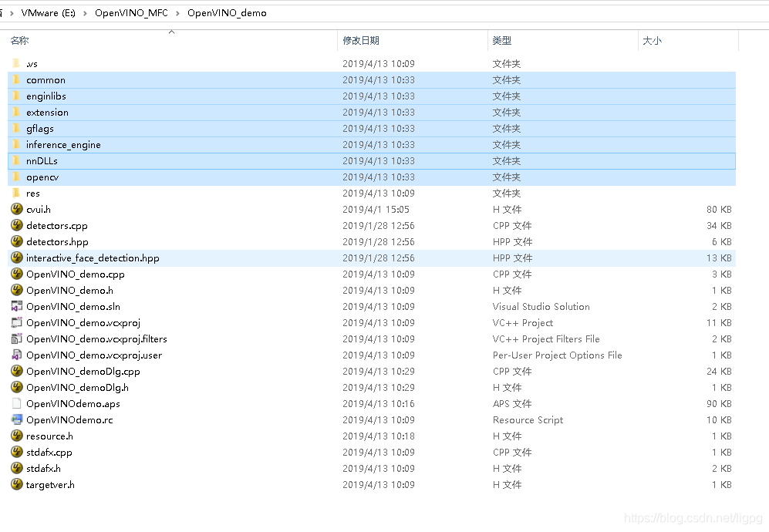The width and height of the screenshot is (769, 532).
Task: Click the inference_engine folder icon
Action: click(x=16, y=144)
